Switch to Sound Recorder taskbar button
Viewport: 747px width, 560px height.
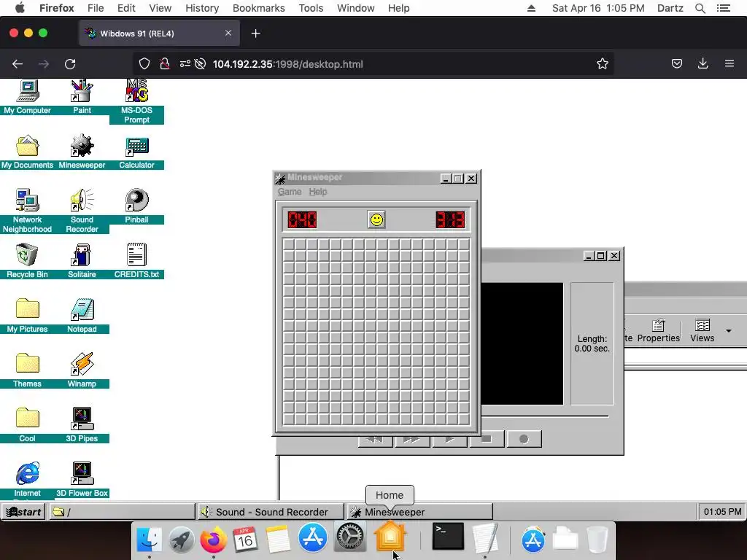point(270,512)
